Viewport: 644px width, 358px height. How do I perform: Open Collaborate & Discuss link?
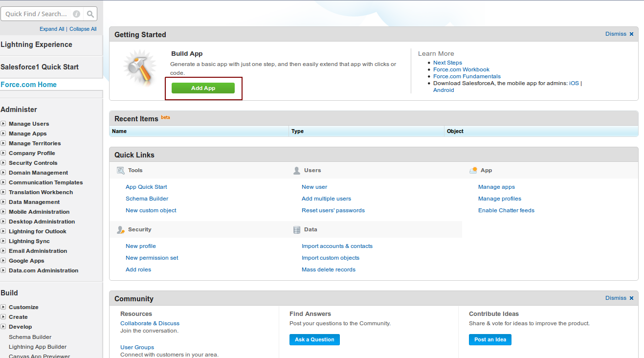pos(150,323)
